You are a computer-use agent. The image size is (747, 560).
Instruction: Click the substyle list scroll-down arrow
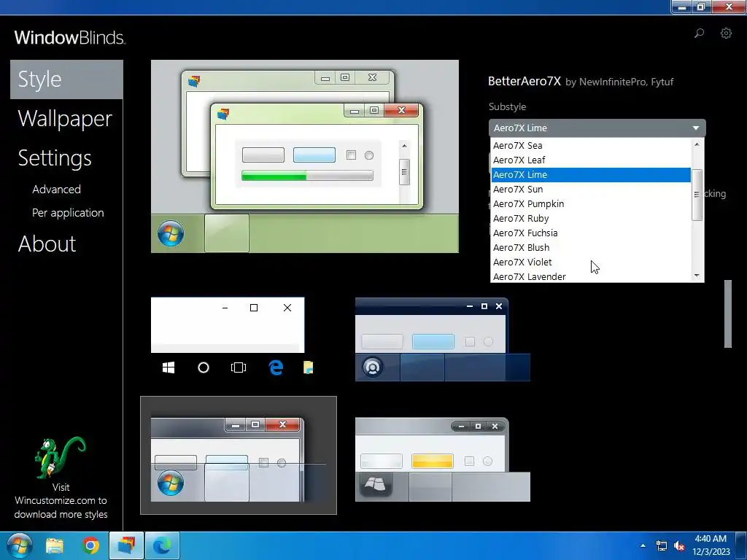tap(697, 276)
